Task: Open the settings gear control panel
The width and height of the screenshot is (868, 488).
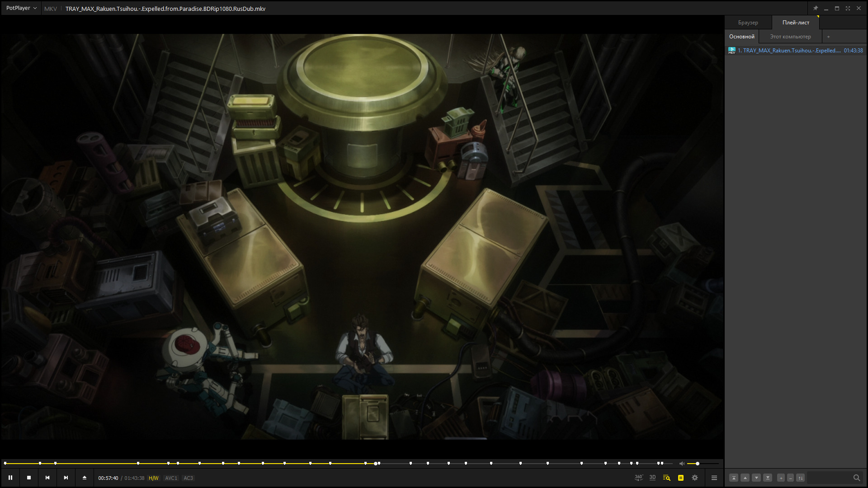Action: (695, 478)
